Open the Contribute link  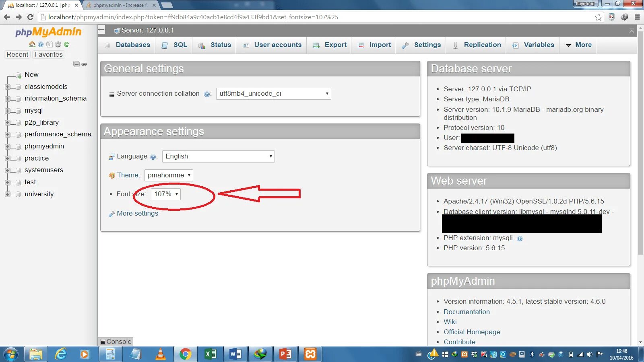click(459, 342)
